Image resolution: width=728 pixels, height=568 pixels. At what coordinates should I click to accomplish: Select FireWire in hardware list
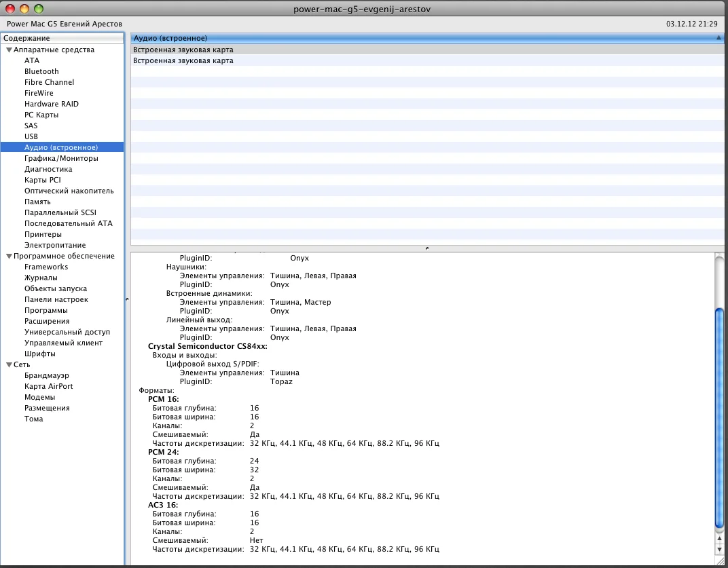(39, 93)
